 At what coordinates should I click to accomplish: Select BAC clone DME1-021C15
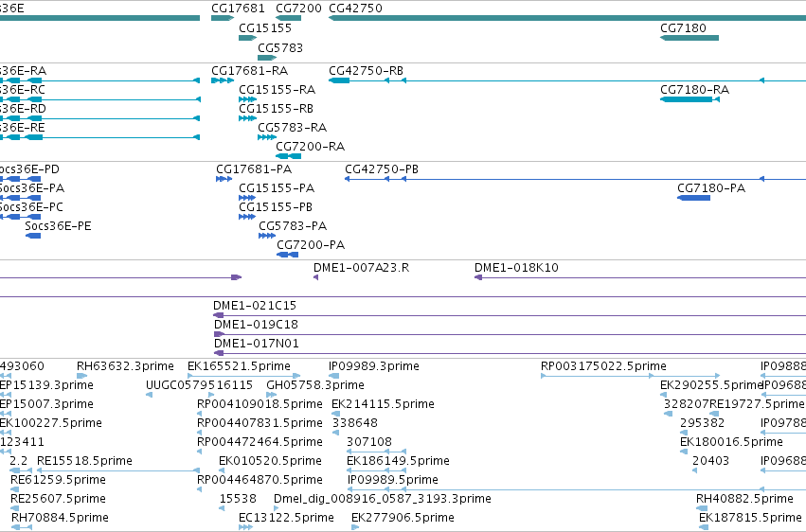[x=510, y=315]
